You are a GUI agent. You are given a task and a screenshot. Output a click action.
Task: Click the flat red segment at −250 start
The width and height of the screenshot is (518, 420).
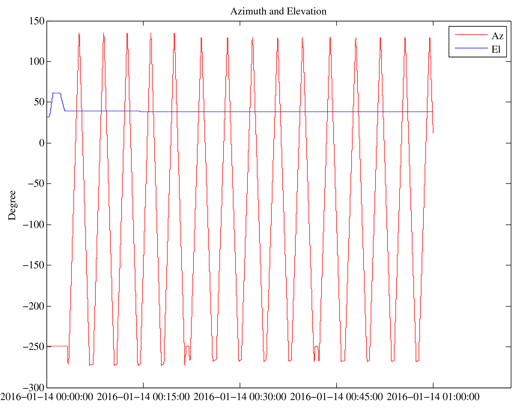(x=57, y=346)
